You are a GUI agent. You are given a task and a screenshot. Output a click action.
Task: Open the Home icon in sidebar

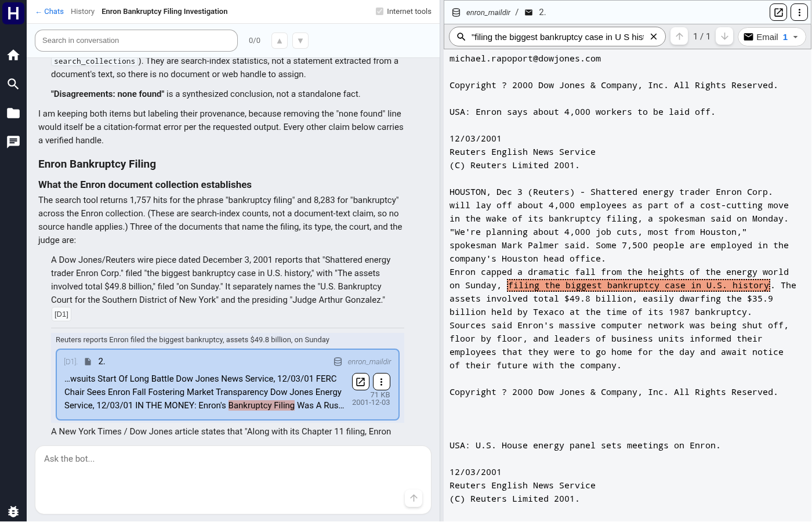[13, 55]
